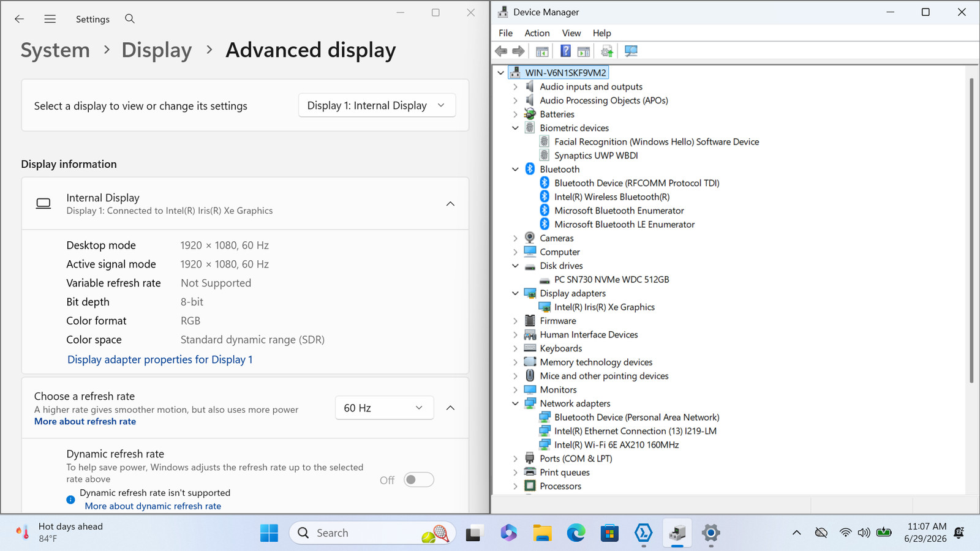Expand the Audio inputs and outputs node

515,87
